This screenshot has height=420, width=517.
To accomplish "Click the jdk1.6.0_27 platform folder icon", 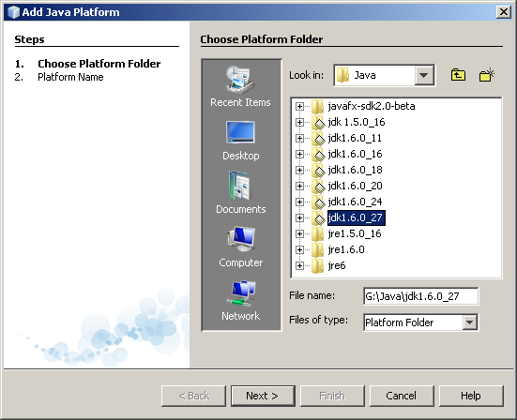I will [x=318, y=218].
